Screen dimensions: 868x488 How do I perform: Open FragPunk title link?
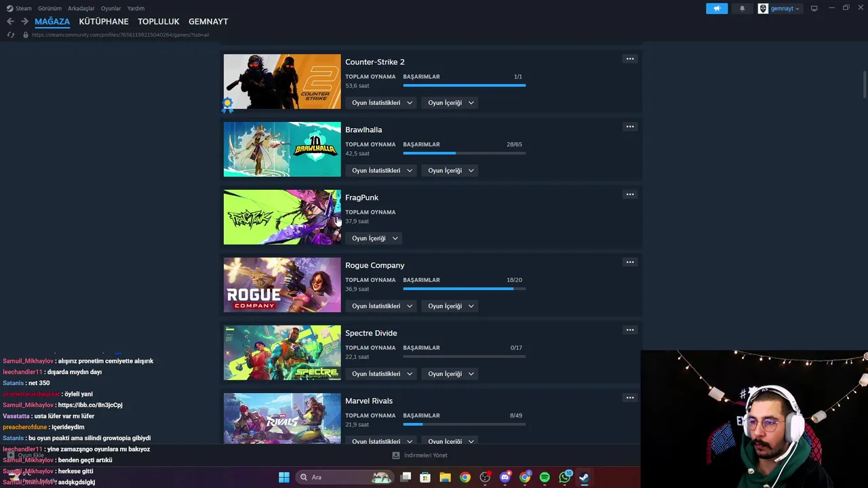click(362, 197)
